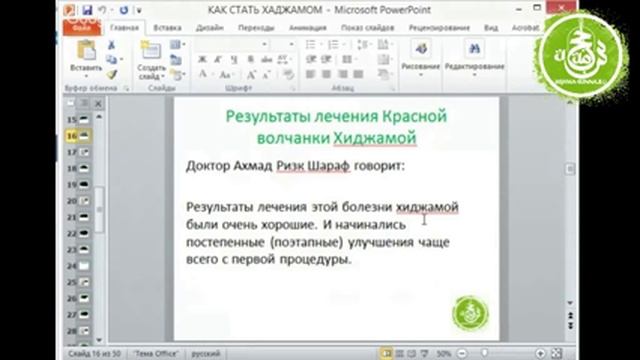Click the русский language button in status bar
This screenshot has width=640, height=360.
pyautogui.click(x=206, y=353)
